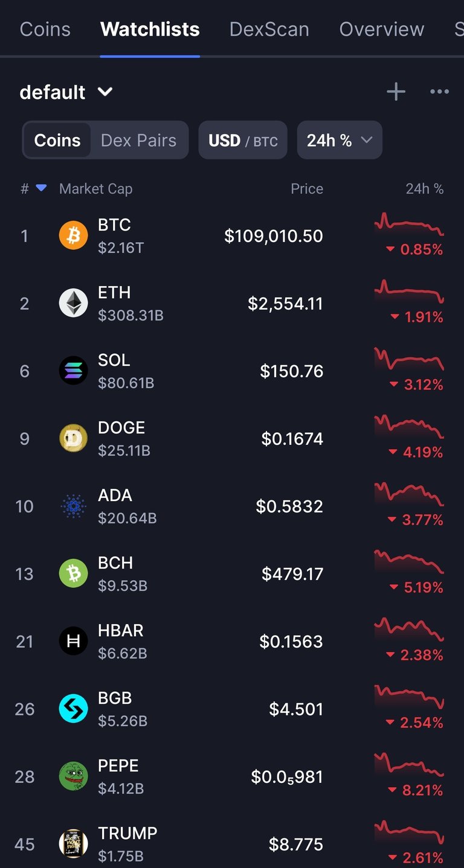
Task: Select the Coins segment toggle
Action: tap(57, 140)
